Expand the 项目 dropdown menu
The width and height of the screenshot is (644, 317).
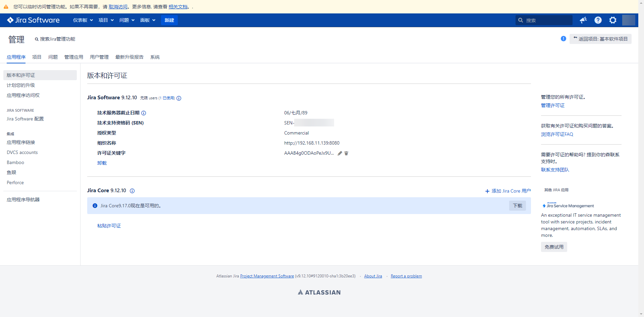coord(106,20)
